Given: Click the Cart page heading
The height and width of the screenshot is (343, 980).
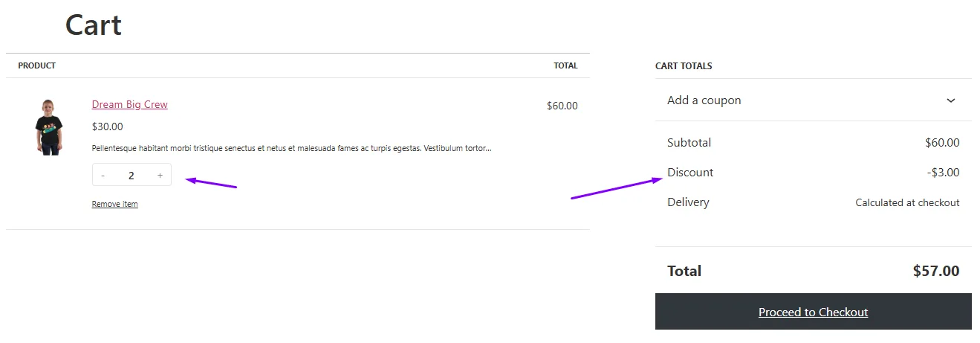Looking at the screenshot, I should click(93, 25).
